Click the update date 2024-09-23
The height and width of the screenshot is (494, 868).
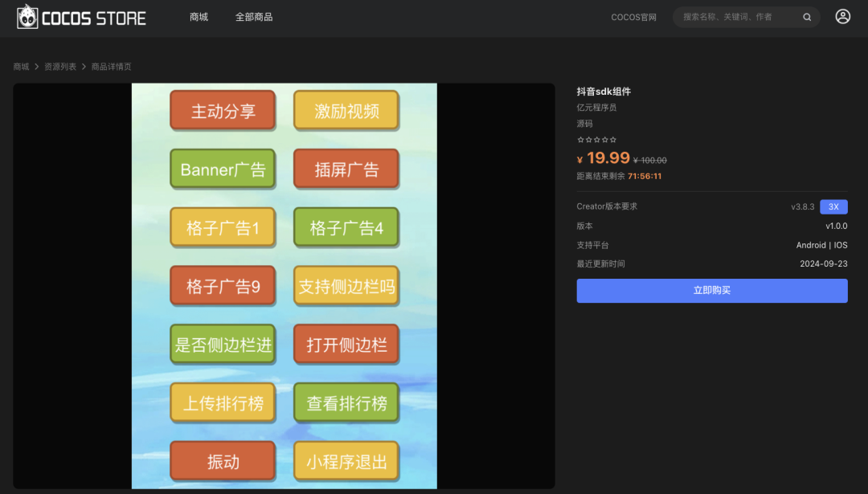coord(824,264)
